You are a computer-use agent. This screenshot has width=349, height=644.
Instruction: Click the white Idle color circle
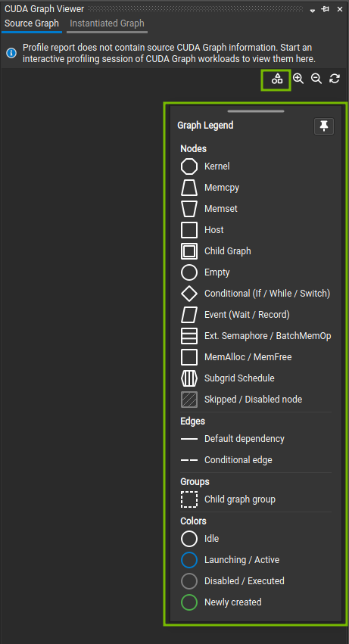(x=189, y=539)
